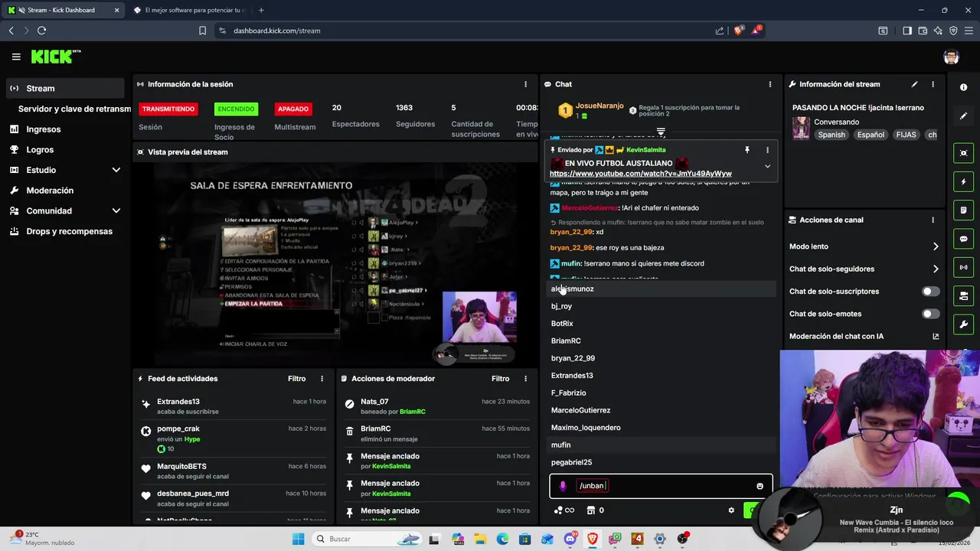
Task: Select BriamRC from the user suggestions
Action: click(661, 341)
